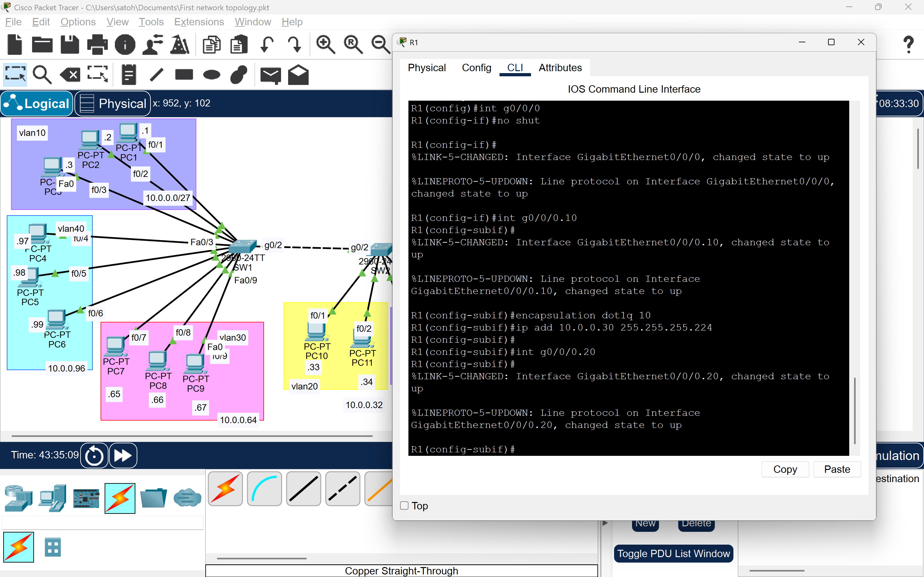Click the fast forward time control

(x=122, y=455)
